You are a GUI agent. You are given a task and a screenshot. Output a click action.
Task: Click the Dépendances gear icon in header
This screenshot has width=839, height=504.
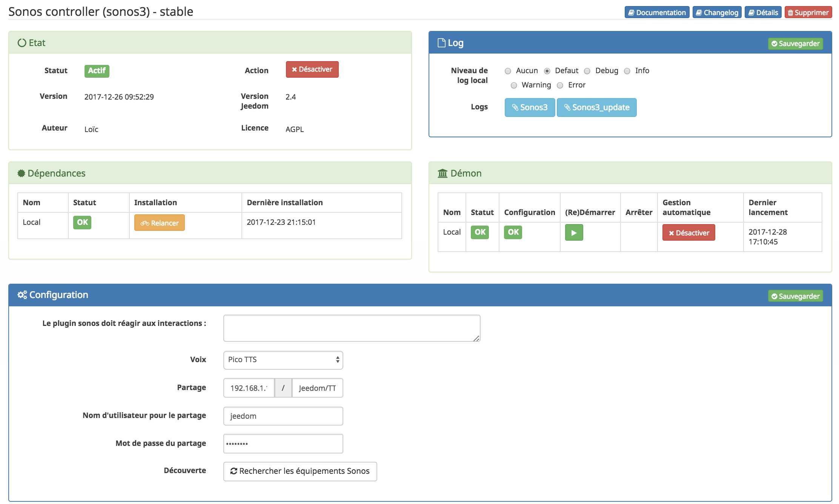21,174
